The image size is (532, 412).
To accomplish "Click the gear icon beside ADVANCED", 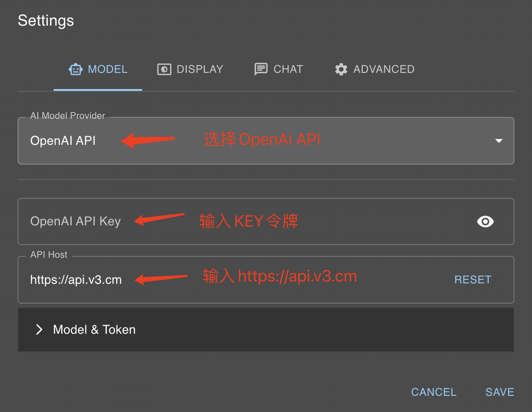I will [341, 69].
